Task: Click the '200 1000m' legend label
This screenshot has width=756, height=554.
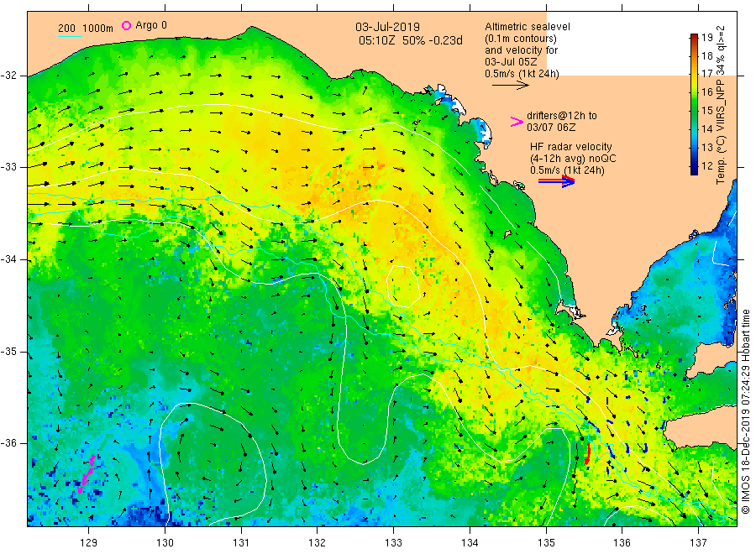Action: click(x=86, y=29)
